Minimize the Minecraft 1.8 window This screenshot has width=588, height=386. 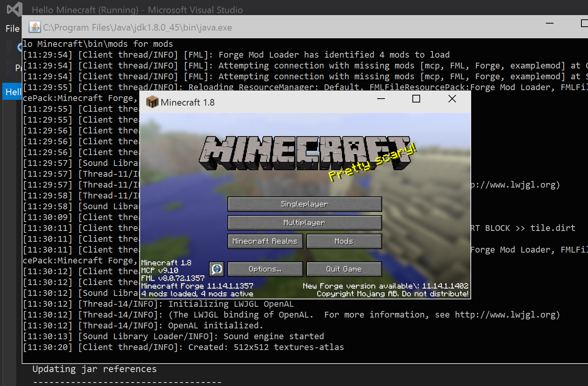coord(381,99)
